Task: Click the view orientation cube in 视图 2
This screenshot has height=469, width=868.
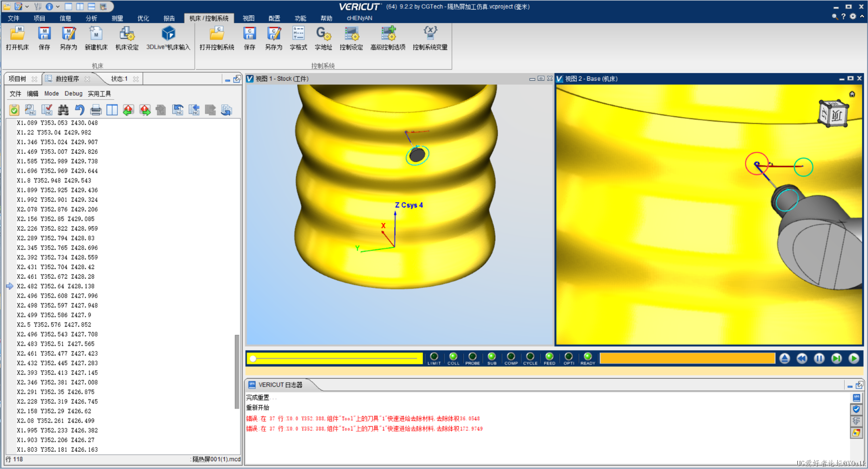Action: [833, 113]
